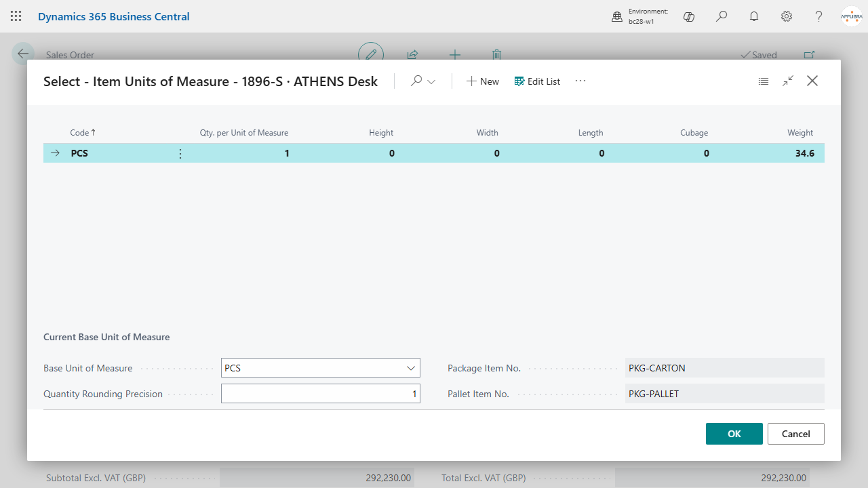Screen dimensions: 868x488
Task: Open the PCS row actions menu
Action: tap(180, 153)
